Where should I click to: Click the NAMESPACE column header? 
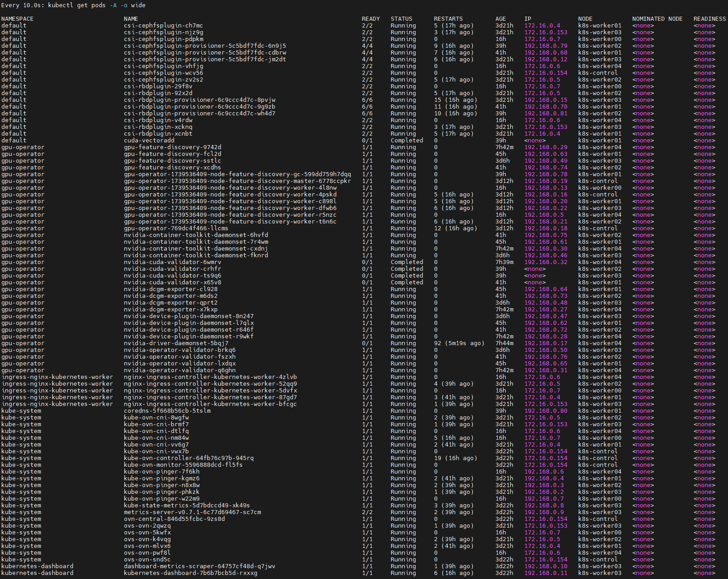pos(17,19)
